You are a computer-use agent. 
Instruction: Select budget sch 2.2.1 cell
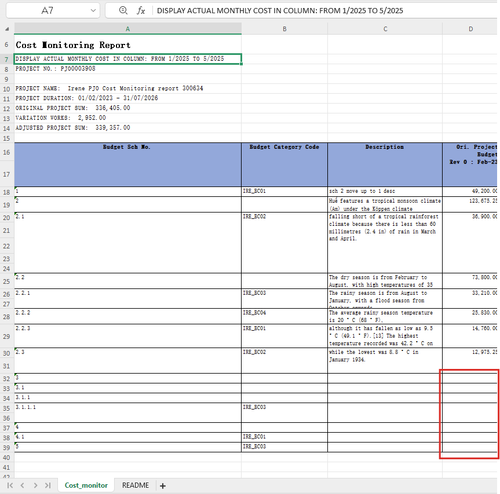(x=128, y=299)
